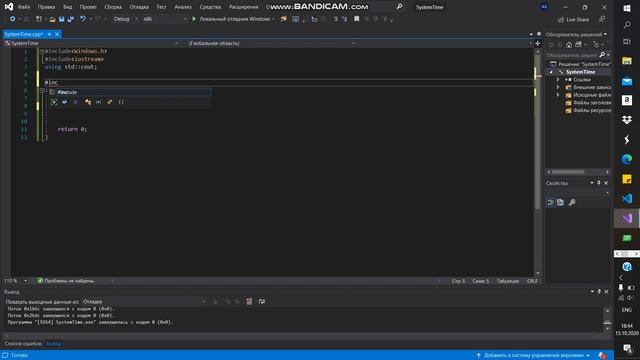
Task: Click the Visual Studio logo icon
Action: pyautogui.click(x=9, y=7)
